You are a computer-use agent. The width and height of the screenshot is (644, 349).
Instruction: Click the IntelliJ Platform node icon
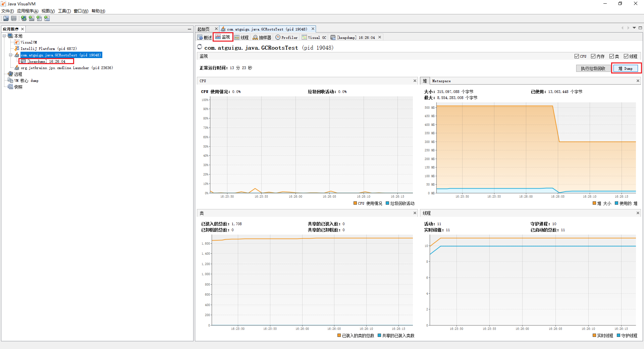point(17,49)
